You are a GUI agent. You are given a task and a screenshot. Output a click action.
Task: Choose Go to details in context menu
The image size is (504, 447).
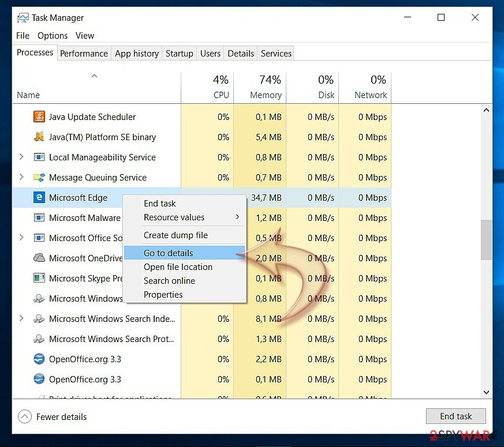[x=185, y=253]
